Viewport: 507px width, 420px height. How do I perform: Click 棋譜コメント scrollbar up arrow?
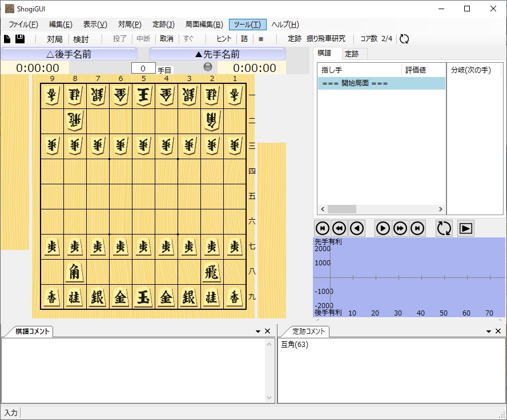(x=269, y=345)
